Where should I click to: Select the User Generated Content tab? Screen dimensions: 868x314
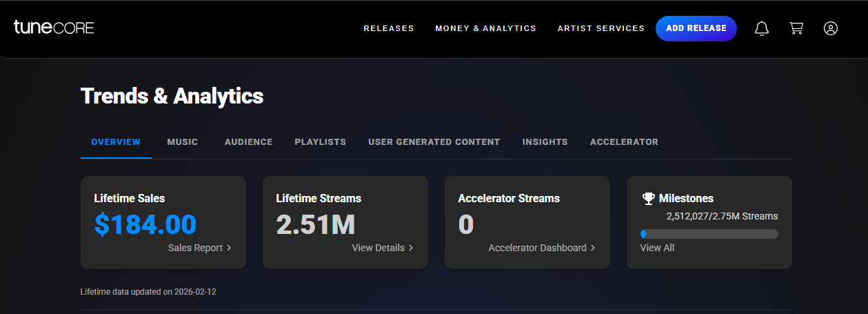click(x=434, y=141)
